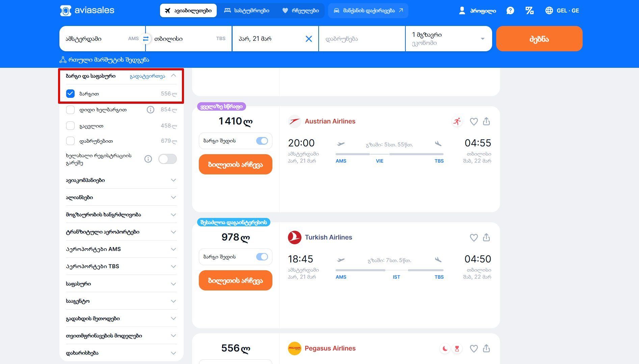Viewport: 639px width, 364px height.
Task: Check the 679 ლ refundable ticket filter
Action: 70,141
